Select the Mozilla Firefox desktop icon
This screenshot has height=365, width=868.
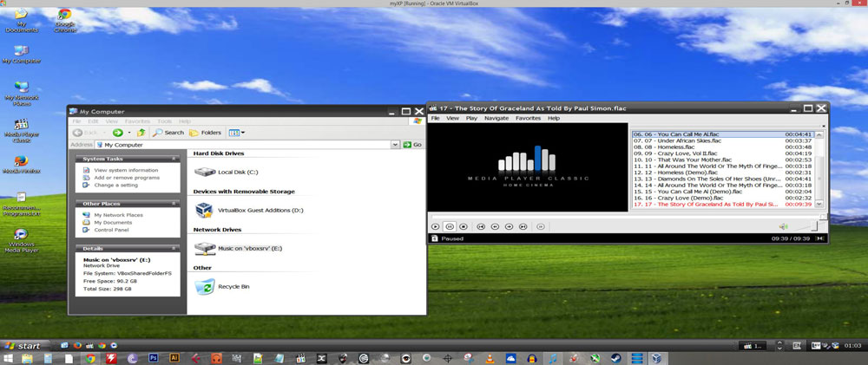click(22, 165)
